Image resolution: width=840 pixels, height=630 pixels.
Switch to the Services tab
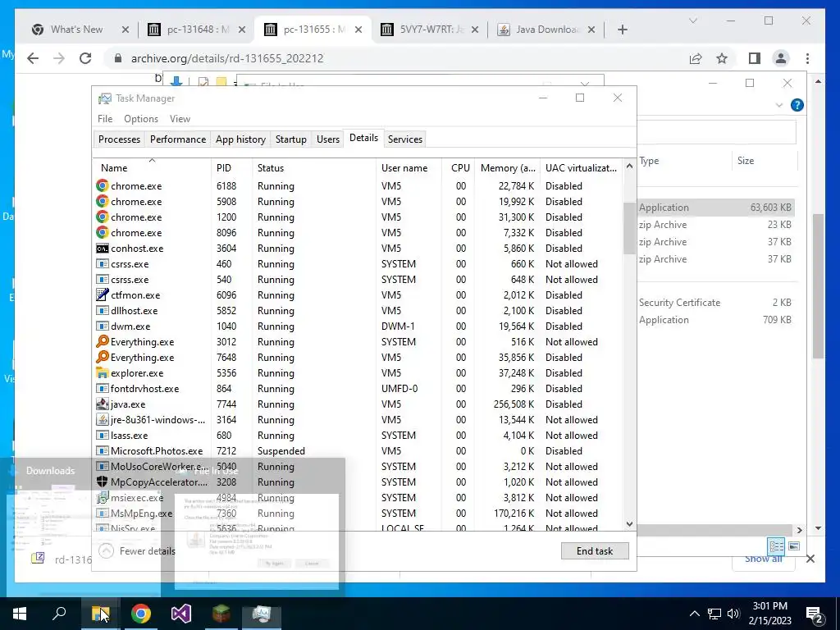405,139
